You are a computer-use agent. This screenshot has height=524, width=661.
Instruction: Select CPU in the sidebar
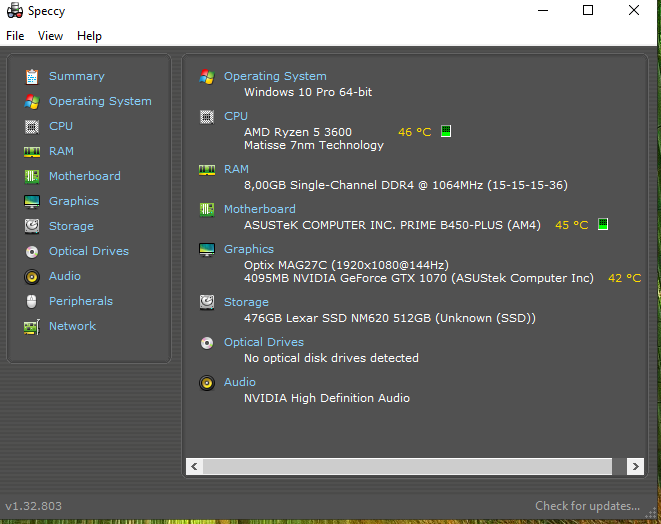(x=61, y=126)
